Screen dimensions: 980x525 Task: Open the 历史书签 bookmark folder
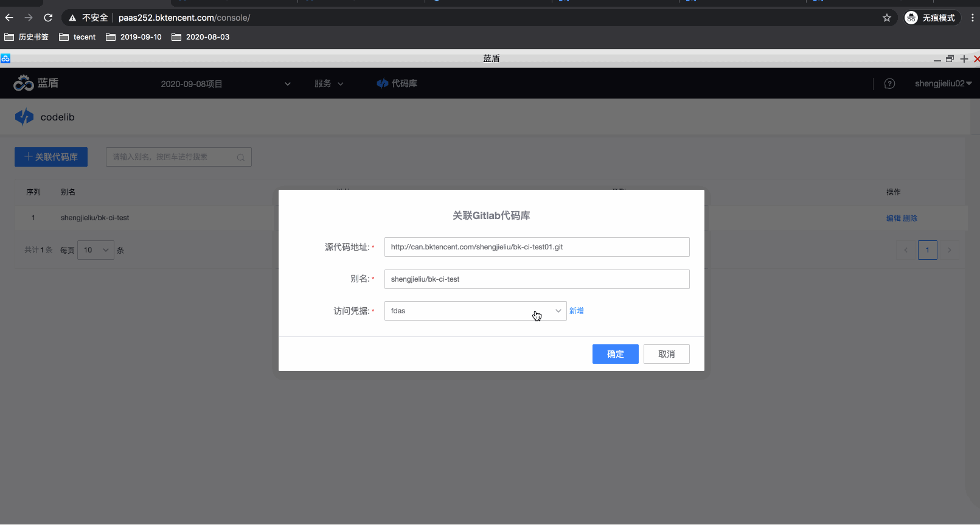(x=26, y=37)
